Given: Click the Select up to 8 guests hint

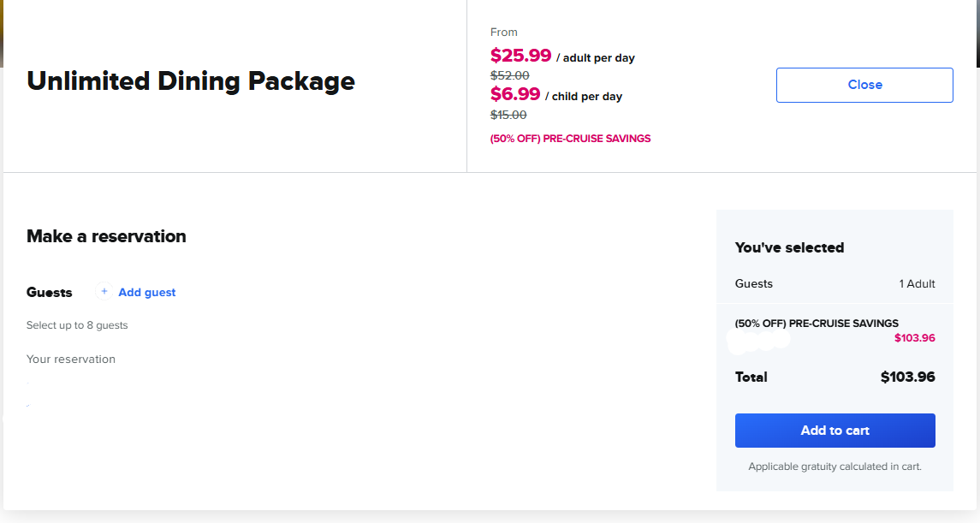Looking at the screenshot, I should click(77, 325).
